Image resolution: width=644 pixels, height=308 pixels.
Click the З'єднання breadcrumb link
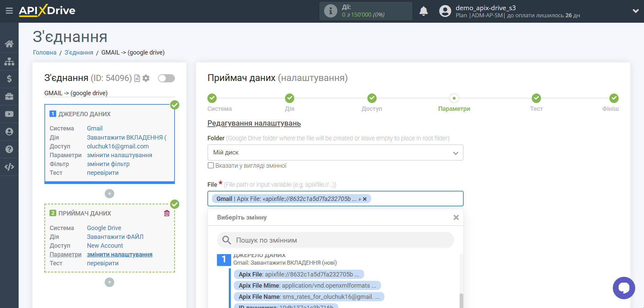click(79, 53)
